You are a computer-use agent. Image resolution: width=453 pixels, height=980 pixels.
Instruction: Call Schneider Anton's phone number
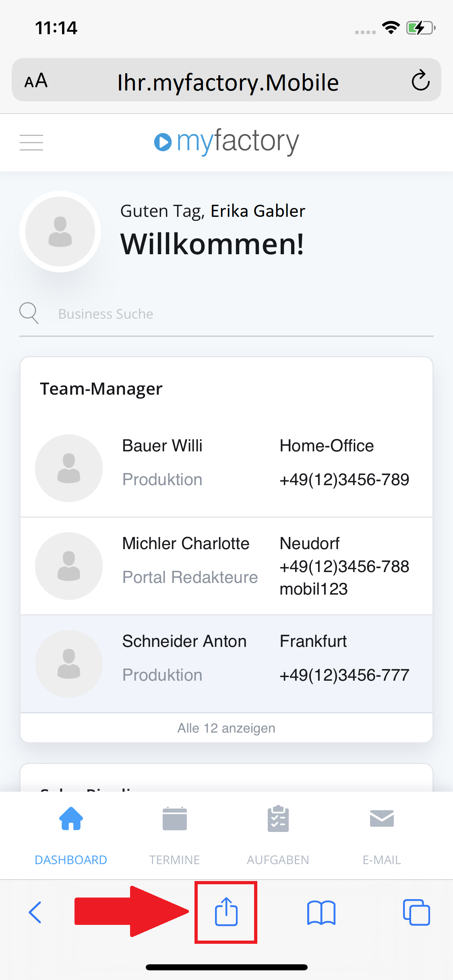click(344, 675)
